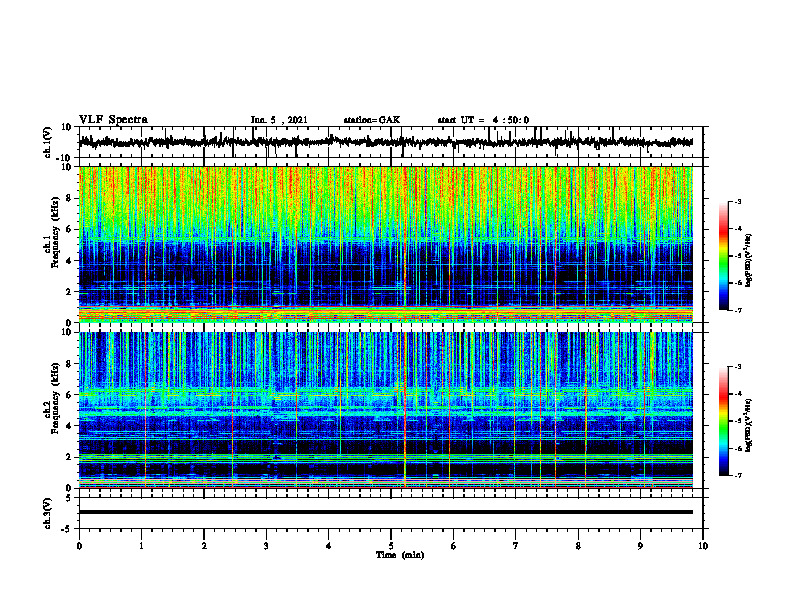
Task: Click the "-7" label on ch.1 color bar
Action: [x=738, y=310]
